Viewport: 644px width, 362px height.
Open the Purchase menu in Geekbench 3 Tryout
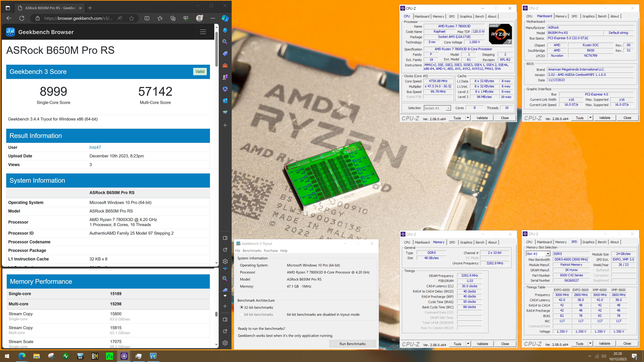(x=271, y=251)
